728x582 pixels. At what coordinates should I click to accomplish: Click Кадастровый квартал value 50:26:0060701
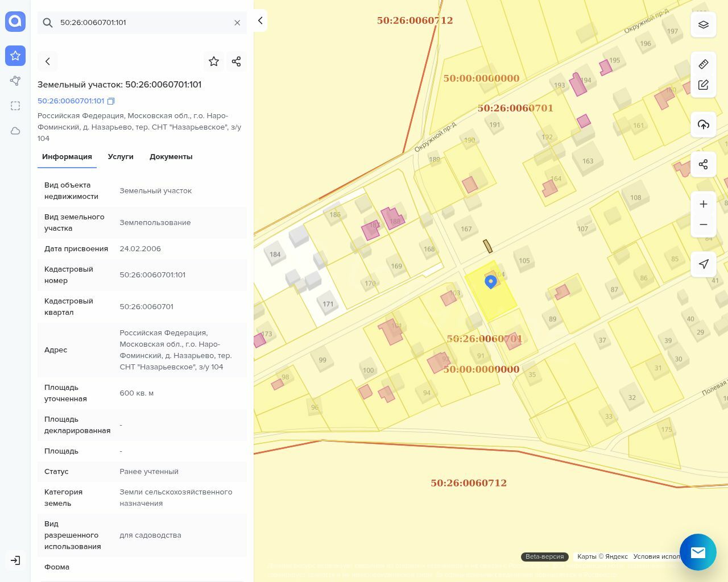pos(146,307)
